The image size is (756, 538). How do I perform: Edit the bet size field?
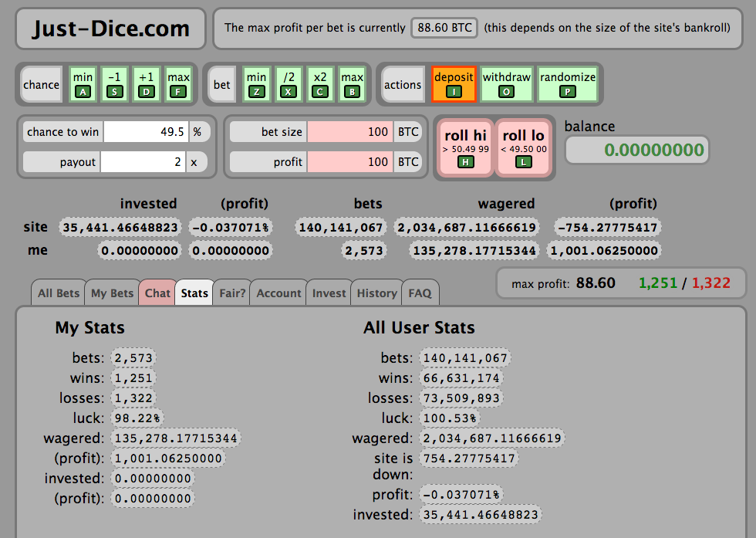[x=350, y=132]
